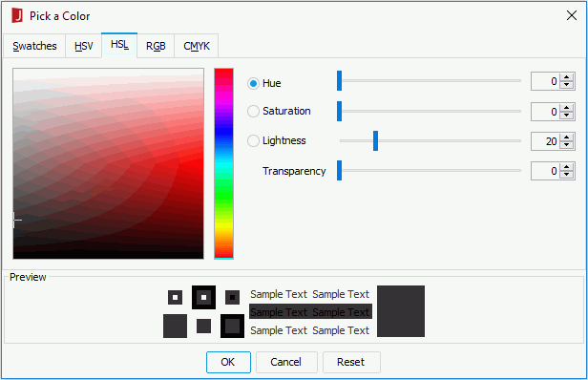Click the Hue slider thumb

pyautogui.click(x=340, y=80)
